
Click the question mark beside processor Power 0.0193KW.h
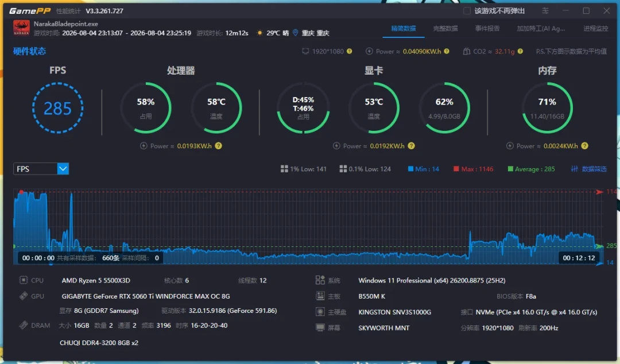(x=219, y=146)
